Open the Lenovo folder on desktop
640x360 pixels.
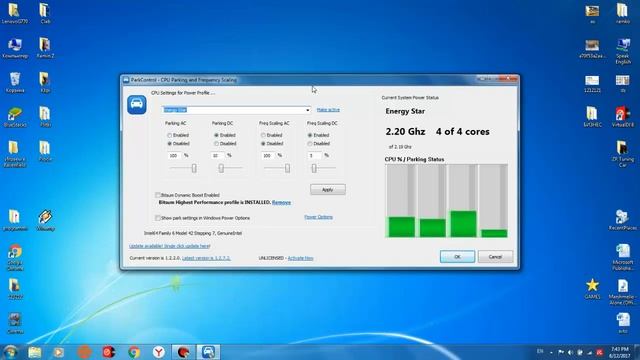point(15,13)
